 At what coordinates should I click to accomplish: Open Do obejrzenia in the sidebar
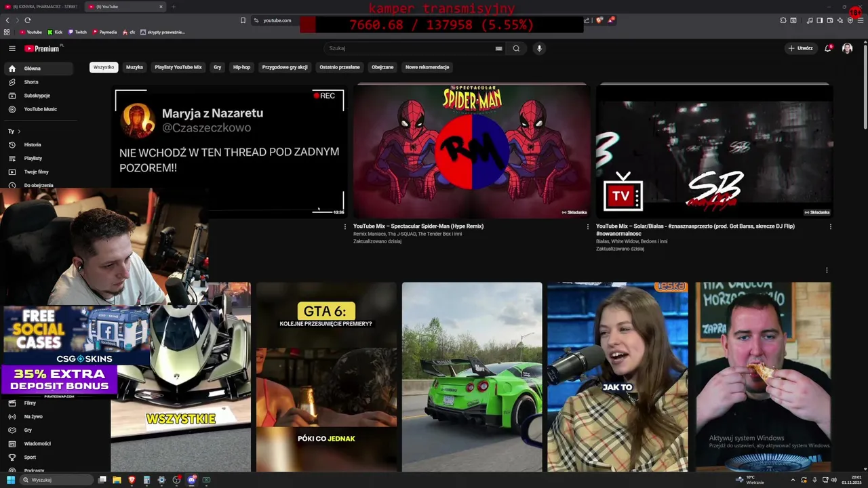coord(38,185)
